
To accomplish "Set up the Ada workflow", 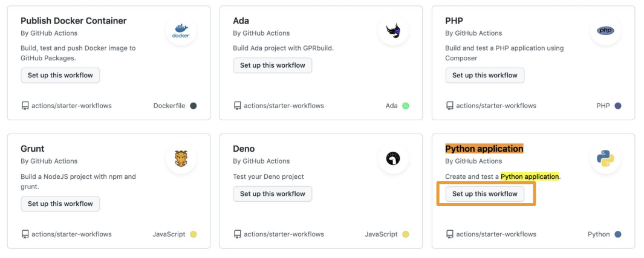I will pos(273,65).
